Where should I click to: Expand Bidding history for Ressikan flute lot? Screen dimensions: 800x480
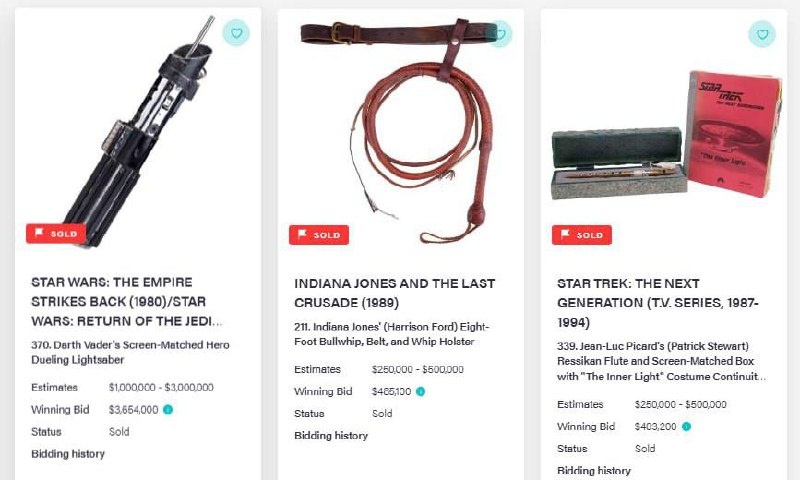tap(594, 470)
